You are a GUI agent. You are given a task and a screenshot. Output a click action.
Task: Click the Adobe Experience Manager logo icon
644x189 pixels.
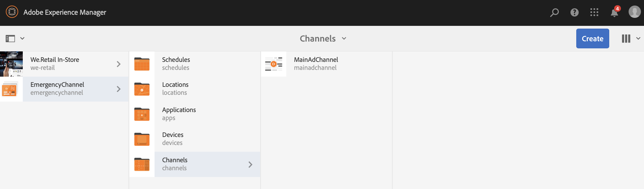click(12, 12)
